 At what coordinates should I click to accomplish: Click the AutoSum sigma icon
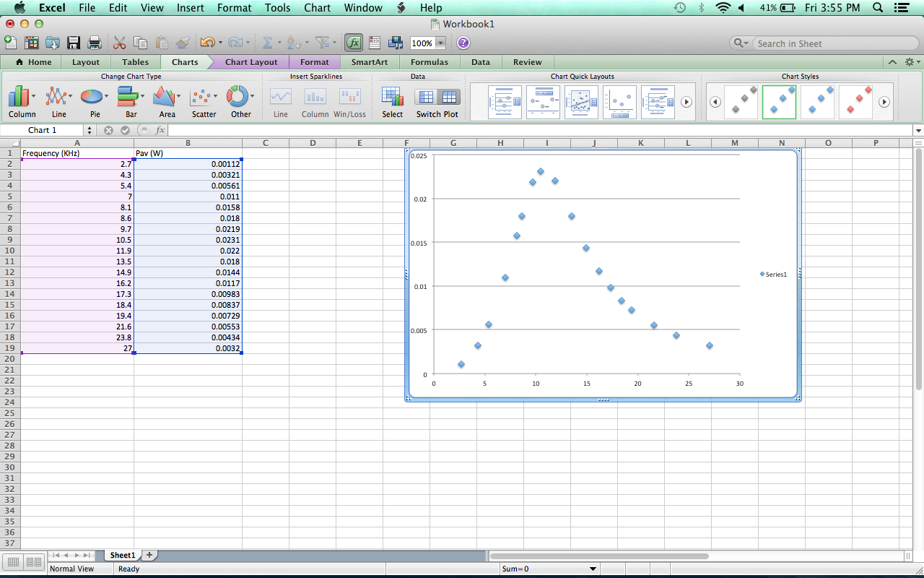point(267,43)
